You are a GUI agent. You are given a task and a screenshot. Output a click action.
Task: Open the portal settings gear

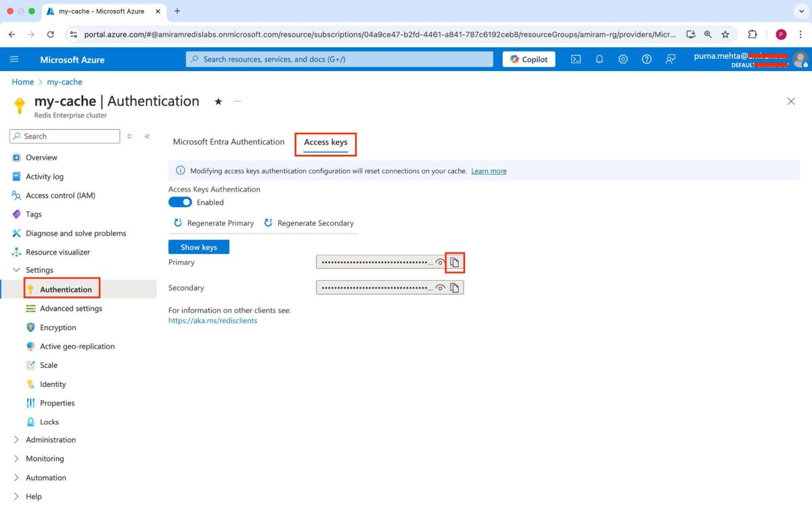[623, 59]
